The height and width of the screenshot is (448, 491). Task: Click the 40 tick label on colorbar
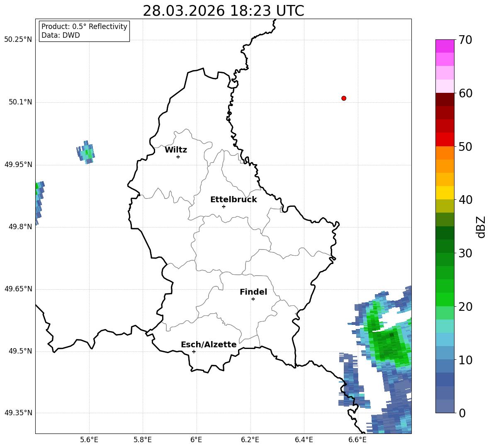point(465,200)
